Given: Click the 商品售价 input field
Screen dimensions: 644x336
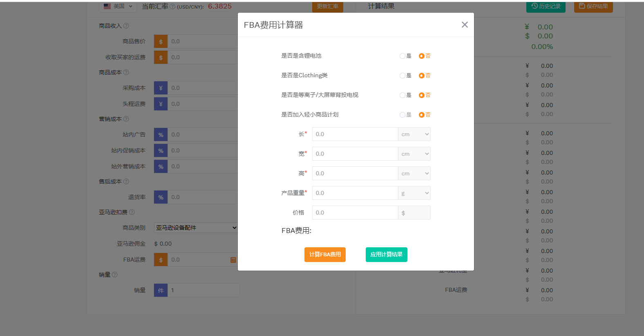Looking at the screenshot, I should (x=203, y=41).
